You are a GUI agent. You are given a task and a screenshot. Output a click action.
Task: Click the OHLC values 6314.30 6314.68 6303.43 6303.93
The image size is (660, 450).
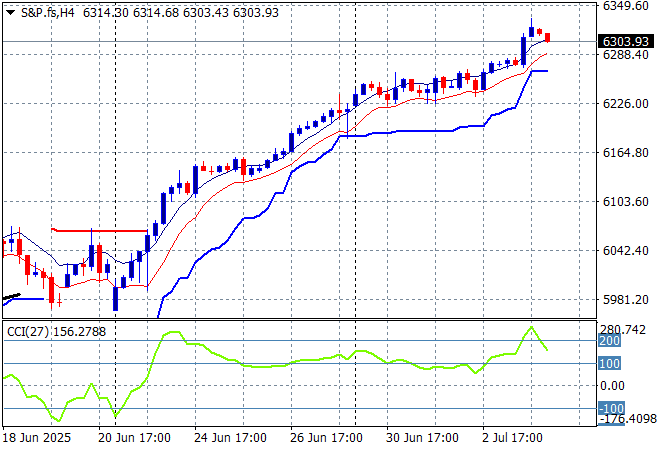click(181, 13)
